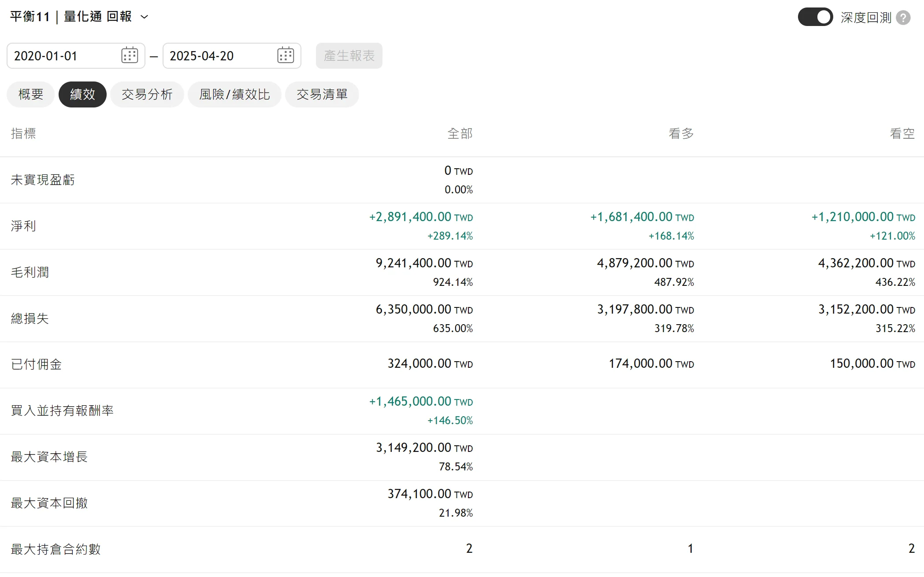Image resolution: width=924 pixels, height=577 pixels.
Task: Click the 21.98% max drawdown percentage
Action: coord(456,513)
